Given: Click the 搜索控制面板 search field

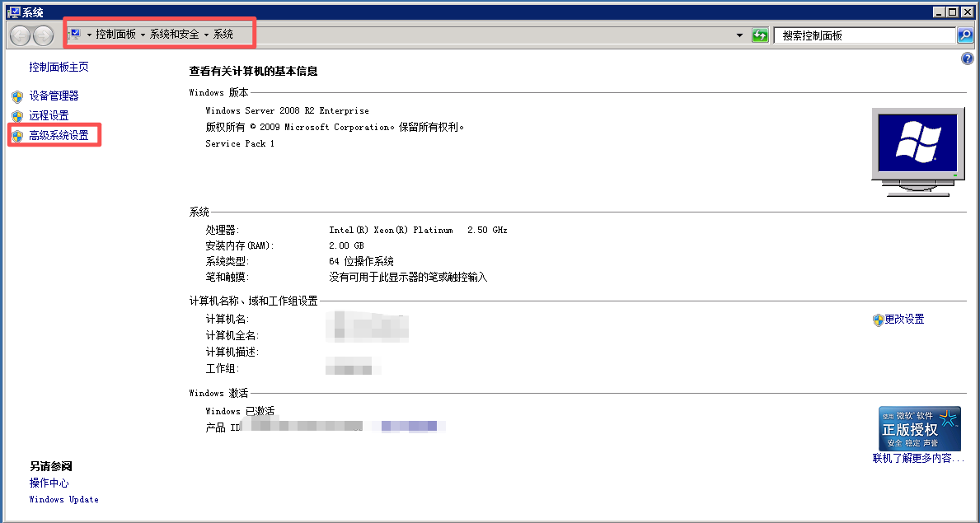Looking at the screenshot, I should coord(865,35).
